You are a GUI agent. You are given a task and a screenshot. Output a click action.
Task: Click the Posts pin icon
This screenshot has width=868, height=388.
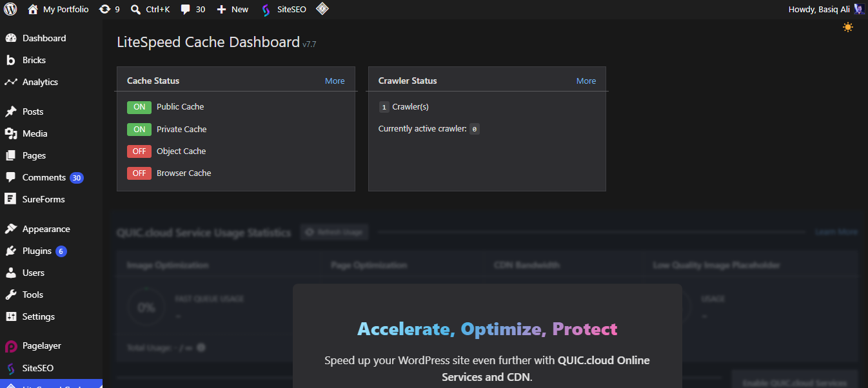tap(11, 112)
